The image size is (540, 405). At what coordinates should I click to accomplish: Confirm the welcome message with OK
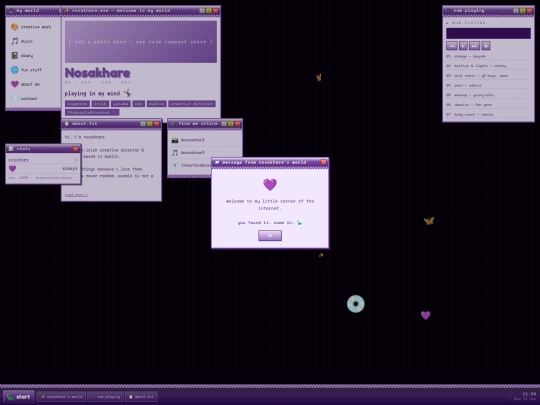point(270,236)
